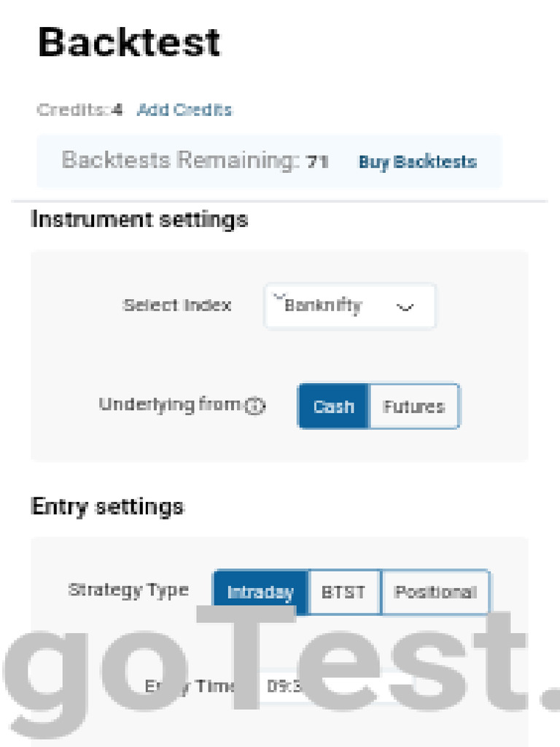This screenshot has height=747, width=560.
Task: Set strategy type to Positional
Action: 435,592
